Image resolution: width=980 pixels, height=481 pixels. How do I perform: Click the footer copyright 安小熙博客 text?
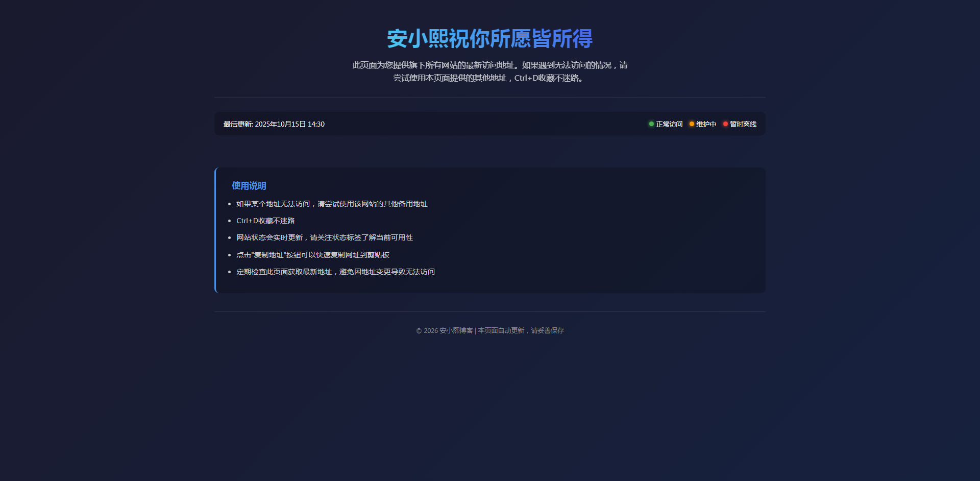tap(445, 331)
